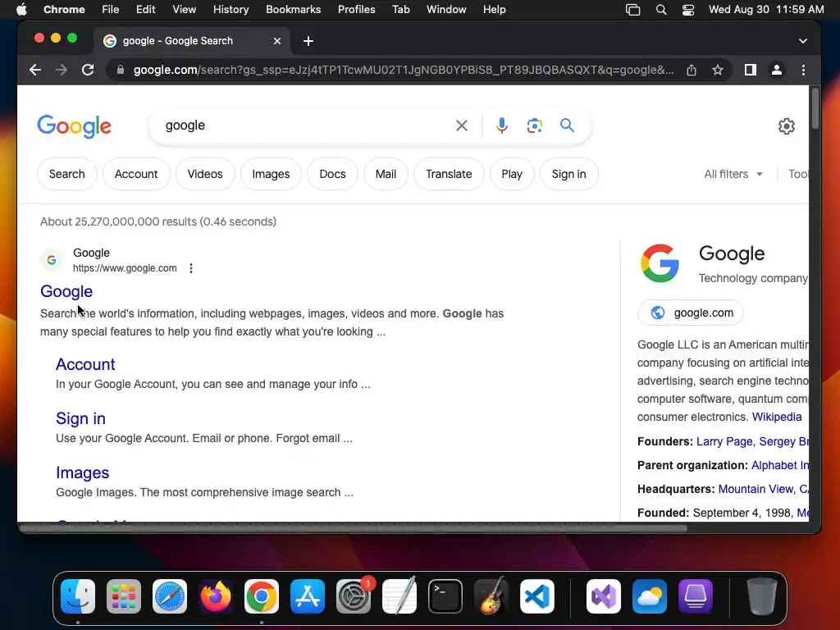The image size is (840, 630).
Task: Click the padlock site info icon
Action: click(x=121, y=70)
